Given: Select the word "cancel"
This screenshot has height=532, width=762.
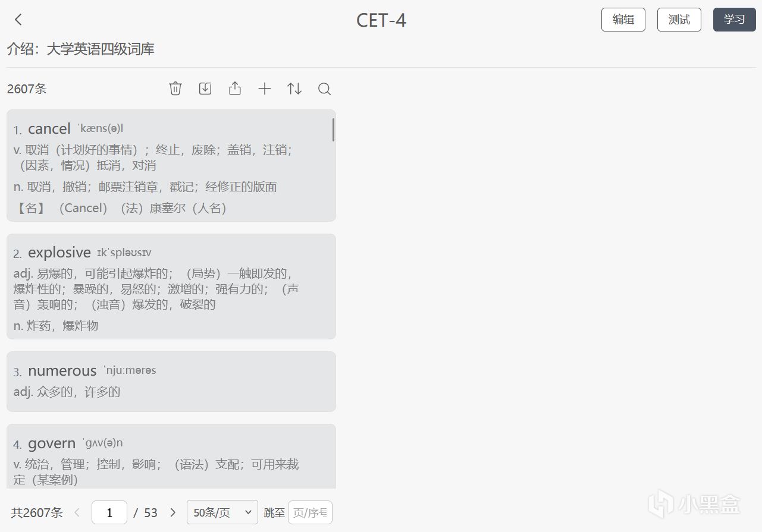Looking at the screenshot, I should [49, 129].
